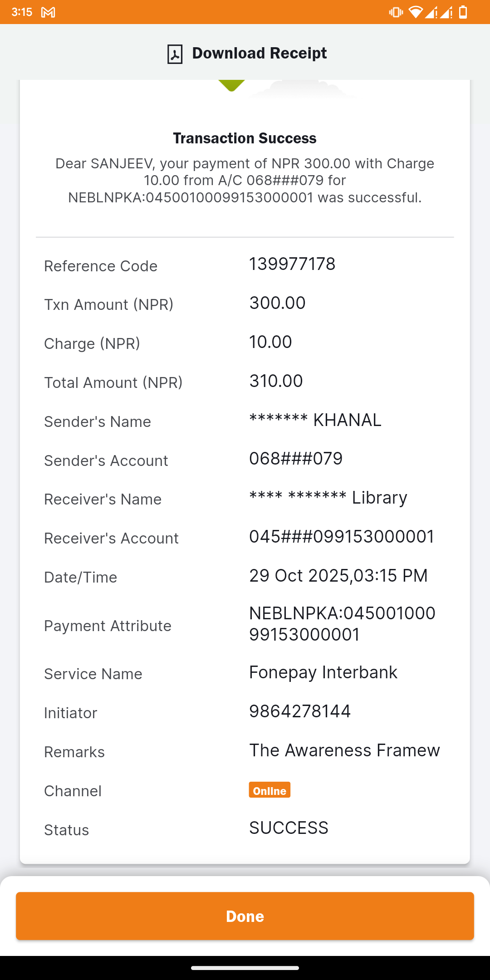The width and height of the screenshot is (490, 980).
Task: Tap the home gesture navigation bar
Action: pos(245,968)
